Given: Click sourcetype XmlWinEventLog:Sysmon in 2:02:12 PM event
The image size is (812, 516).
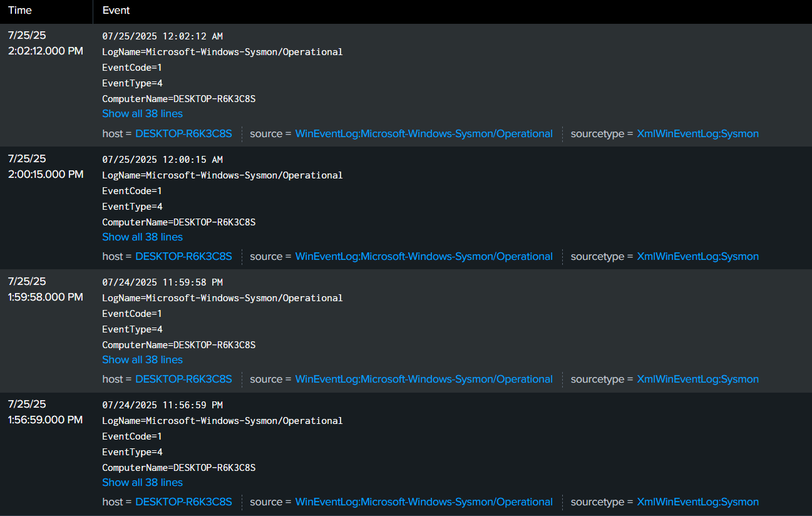Looking at the screenshot, I should coord(697,134).
